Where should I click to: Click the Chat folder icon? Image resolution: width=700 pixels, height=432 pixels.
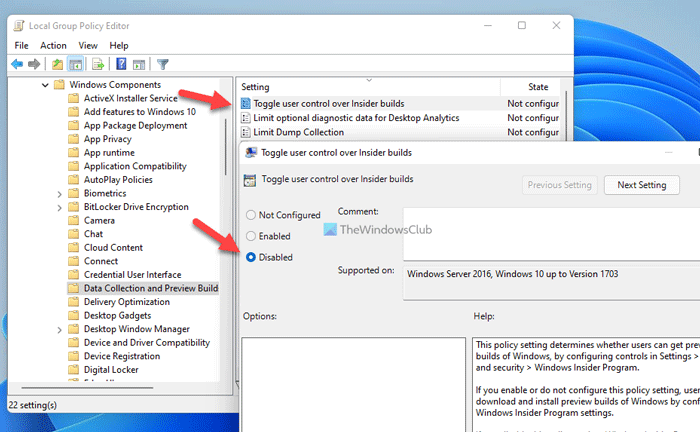pos(74,234)
